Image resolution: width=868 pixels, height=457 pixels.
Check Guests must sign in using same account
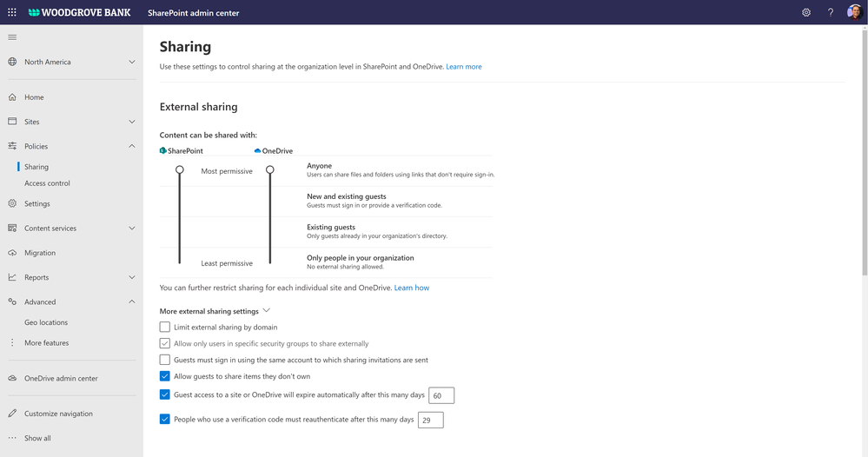tap(165, 360)
